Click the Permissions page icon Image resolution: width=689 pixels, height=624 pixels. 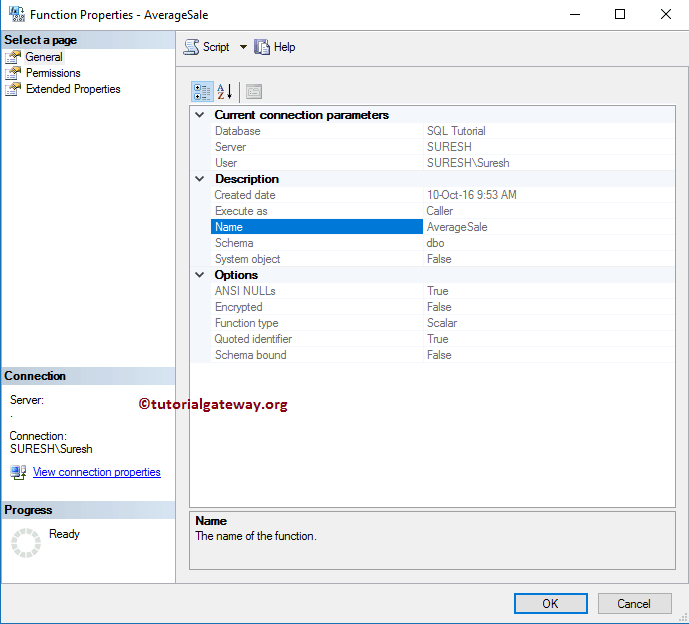13,73
